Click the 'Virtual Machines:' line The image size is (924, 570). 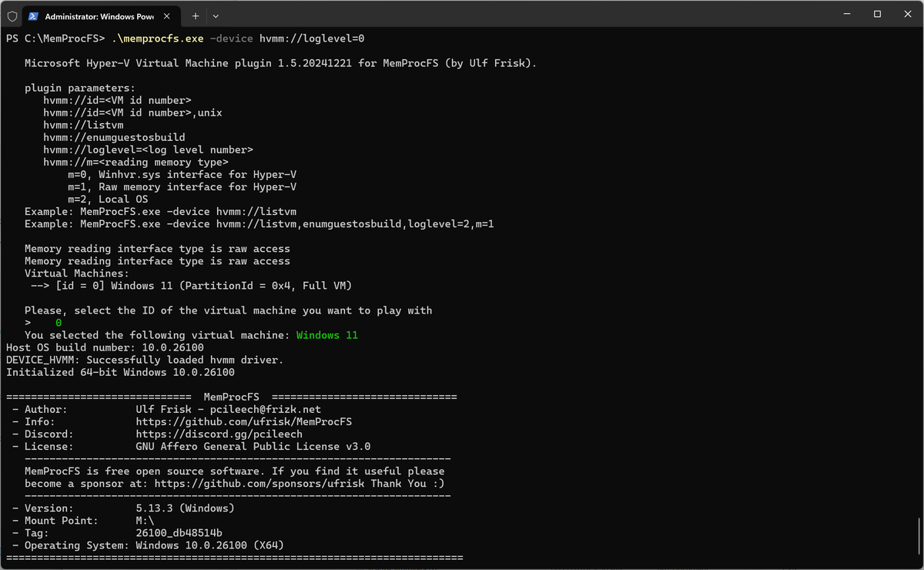point(77,273)
